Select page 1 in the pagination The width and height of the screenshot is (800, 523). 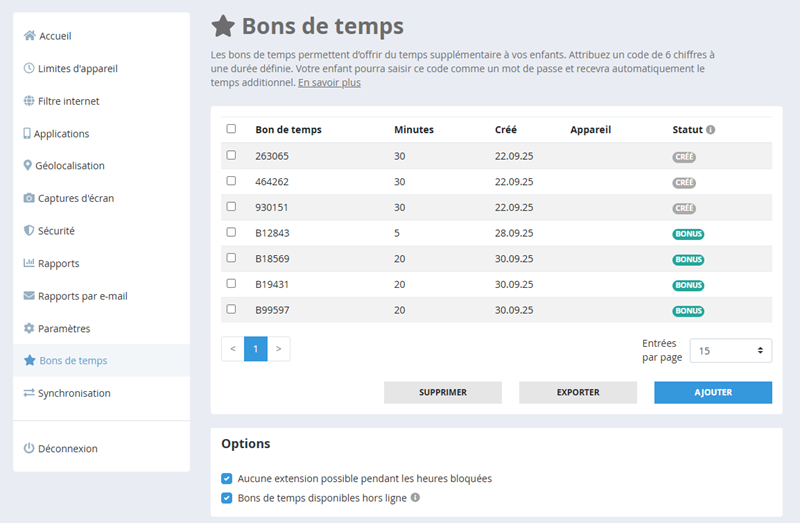[256, 349]
